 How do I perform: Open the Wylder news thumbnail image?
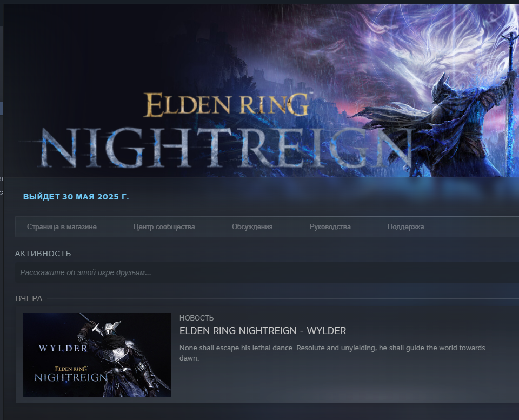pyautogui.click(x=97, y=355)
